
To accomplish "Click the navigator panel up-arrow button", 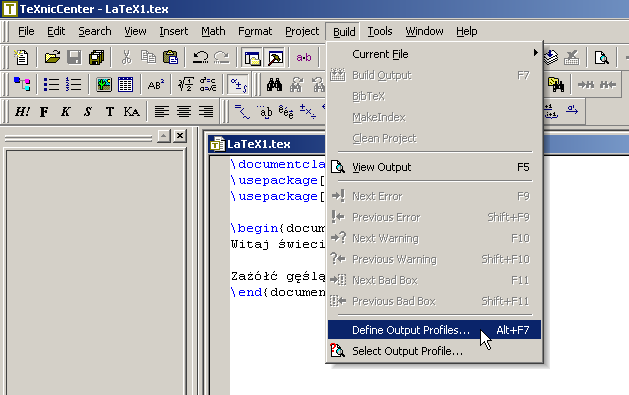I will pos(164,136).
